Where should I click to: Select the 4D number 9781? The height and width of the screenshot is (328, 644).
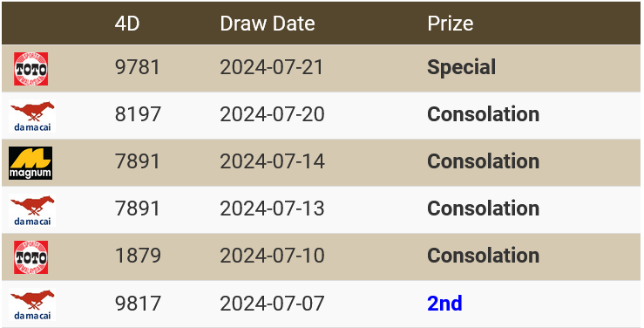tap(137, 67)
